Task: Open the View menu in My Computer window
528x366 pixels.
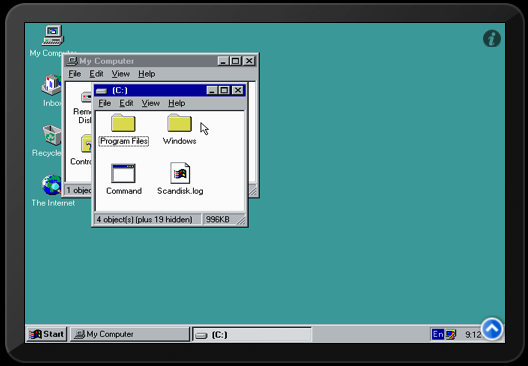Action: [121, 74]
